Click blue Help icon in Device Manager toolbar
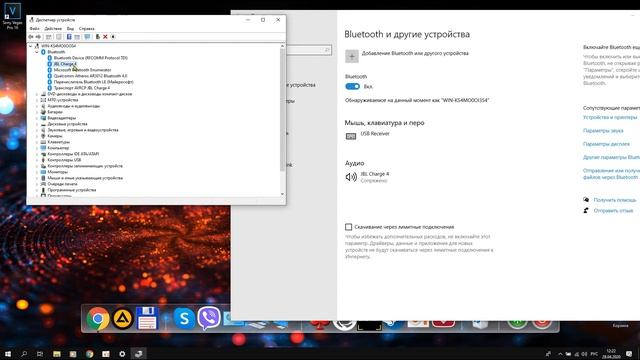 69,37
